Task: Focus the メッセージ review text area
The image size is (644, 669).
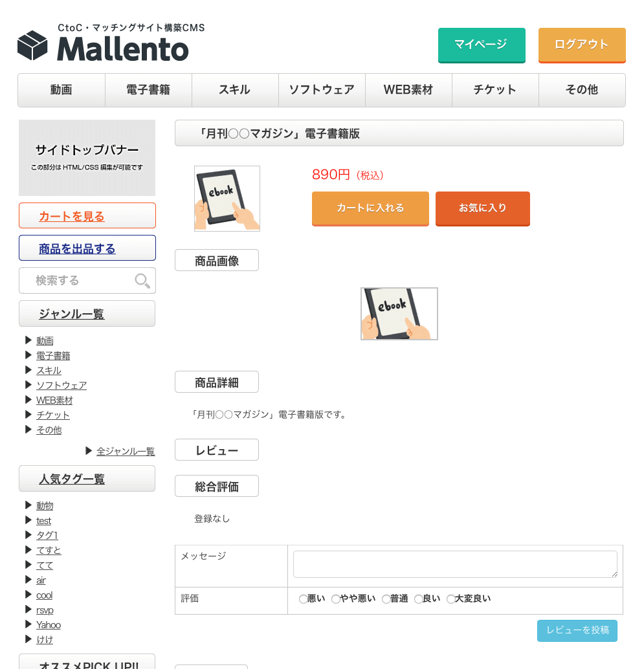Action: click(455, 564)
